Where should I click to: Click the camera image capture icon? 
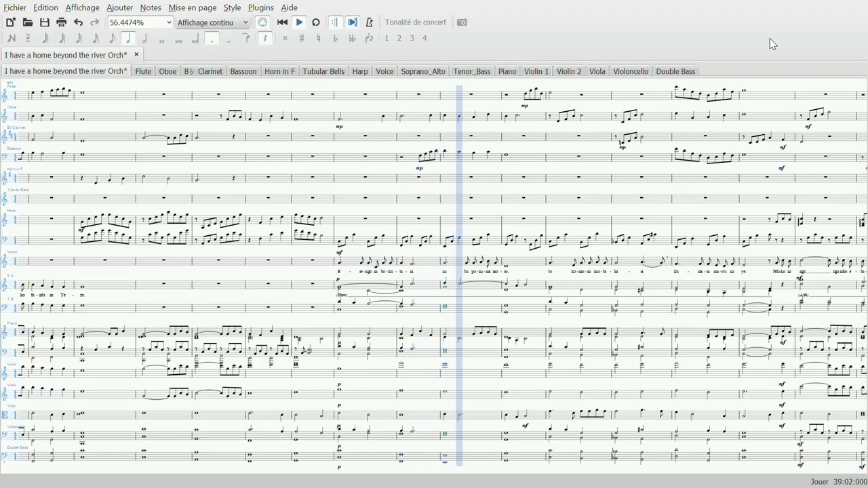(x=462, y=22)
